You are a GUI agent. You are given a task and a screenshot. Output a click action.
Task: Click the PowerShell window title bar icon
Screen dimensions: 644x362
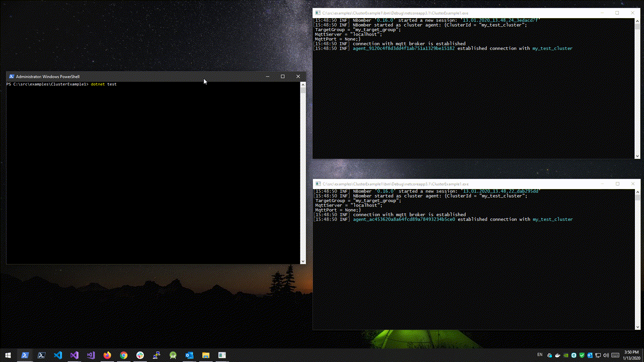12,76
